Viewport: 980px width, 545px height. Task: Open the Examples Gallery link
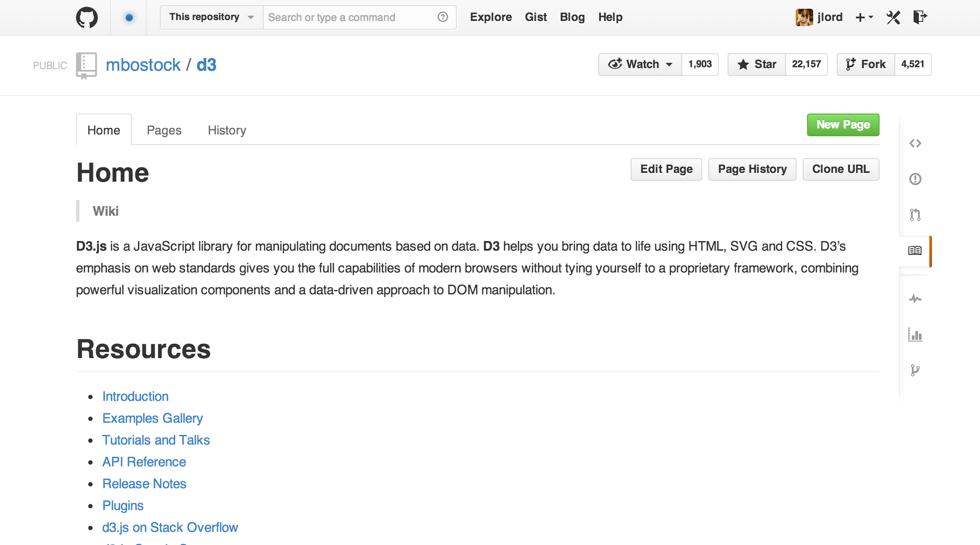click(x=152, y=418)
